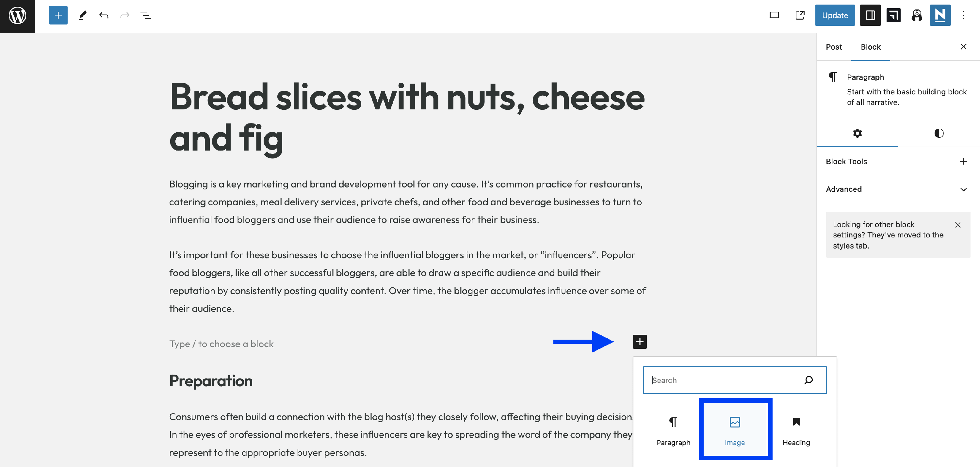Dismiss the block settings moved notice

tap(957, 225)
